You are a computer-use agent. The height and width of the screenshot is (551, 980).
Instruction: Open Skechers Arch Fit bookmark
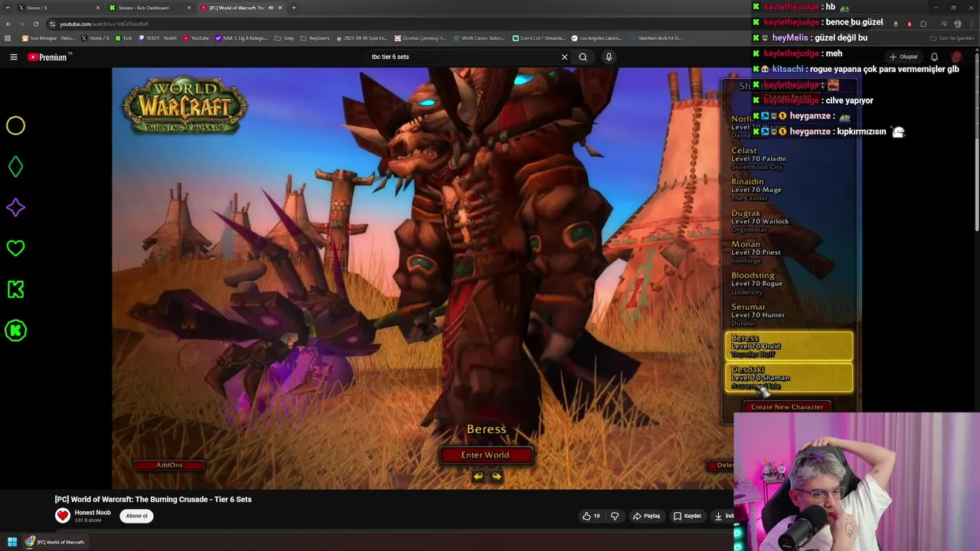coord(655,37)
